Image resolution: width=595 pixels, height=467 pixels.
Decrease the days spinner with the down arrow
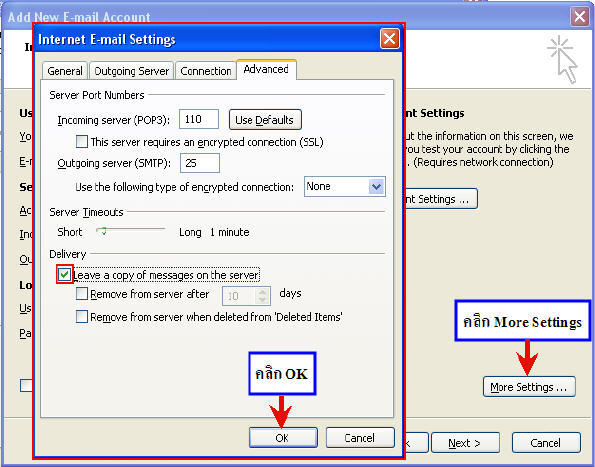[263, 300]
